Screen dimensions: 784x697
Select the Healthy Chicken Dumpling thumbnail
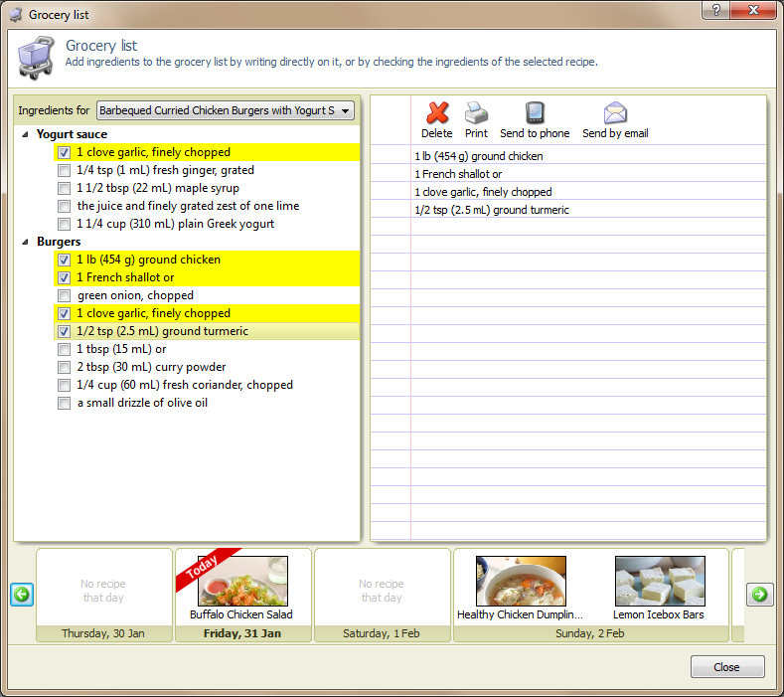(x=521, y=581)
